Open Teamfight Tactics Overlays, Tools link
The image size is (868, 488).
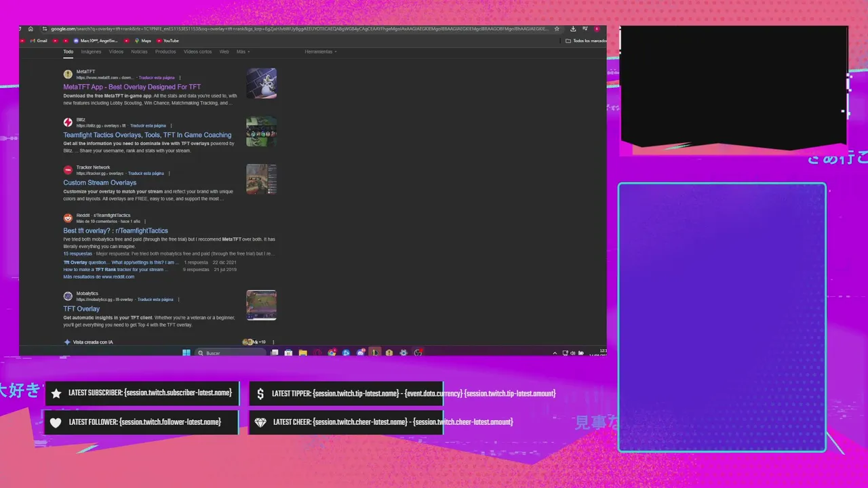tap(147, 135)
